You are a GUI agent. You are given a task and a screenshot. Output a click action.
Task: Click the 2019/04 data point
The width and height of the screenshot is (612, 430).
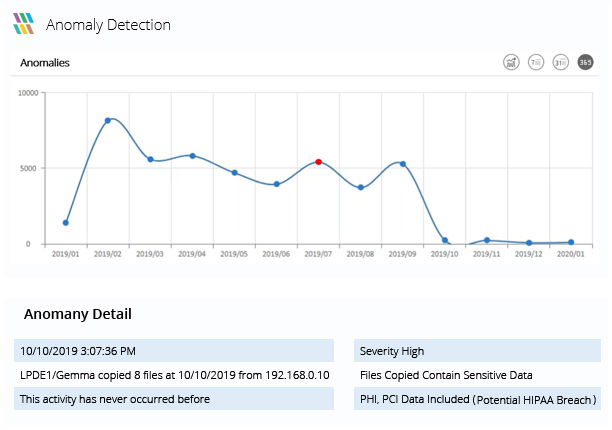tap(192, 156)
